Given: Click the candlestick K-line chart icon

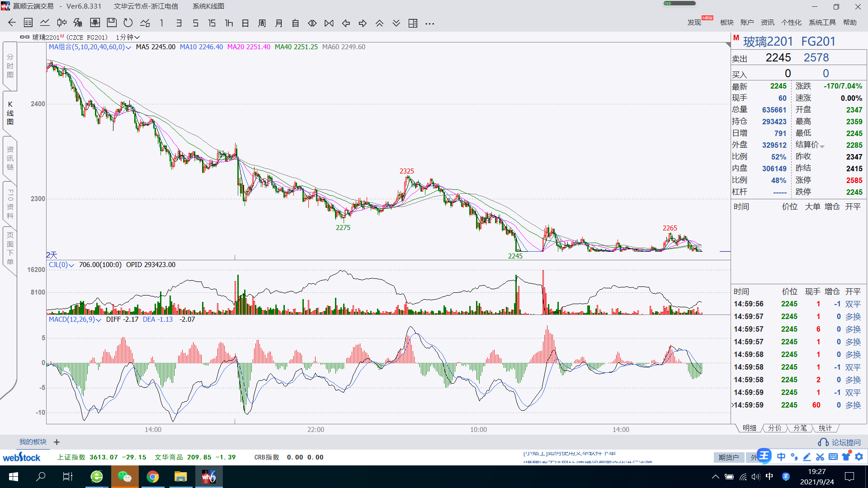Looking at the screenshot, I should tap(62, 23).
